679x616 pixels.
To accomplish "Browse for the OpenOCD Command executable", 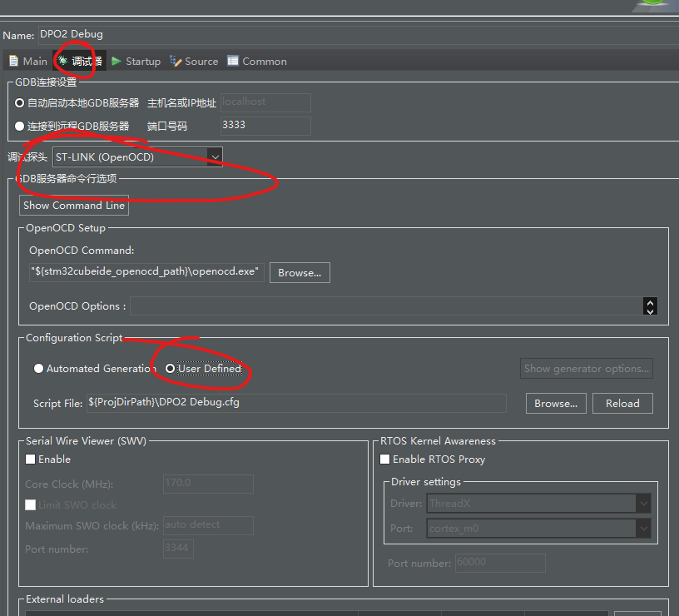I will (300, 272).
